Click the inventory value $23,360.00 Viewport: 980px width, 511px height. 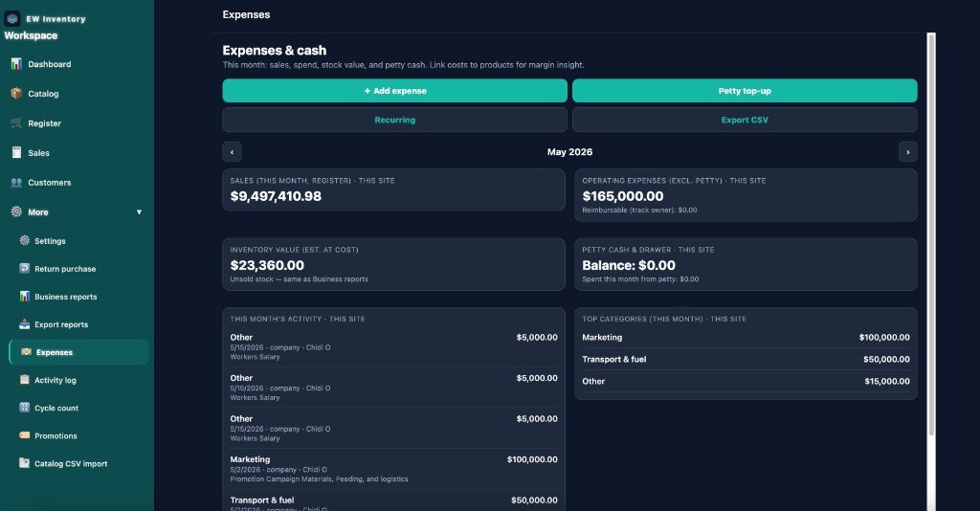[267, 265]
